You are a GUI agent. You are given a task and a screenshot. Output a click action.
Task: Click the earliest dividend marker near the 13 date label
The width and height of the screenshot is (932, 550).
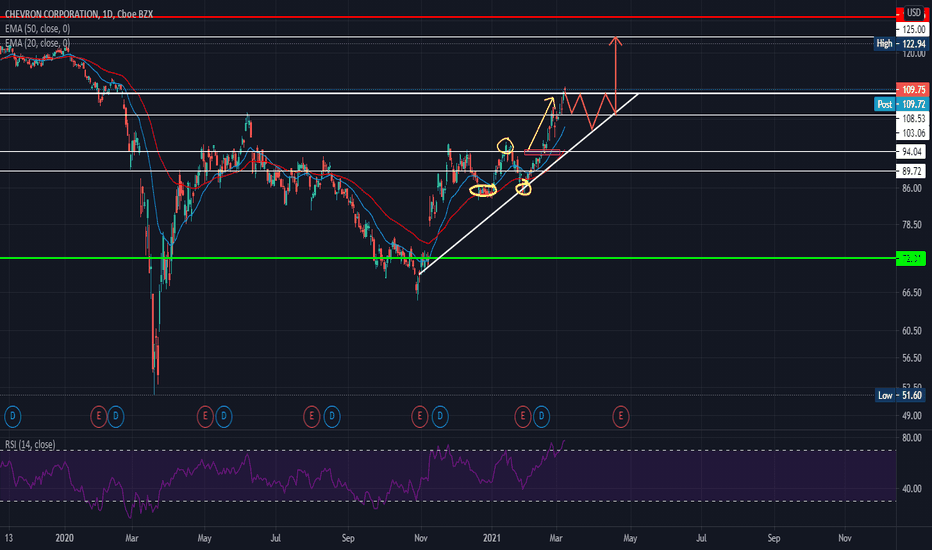(x=12, y=416)
